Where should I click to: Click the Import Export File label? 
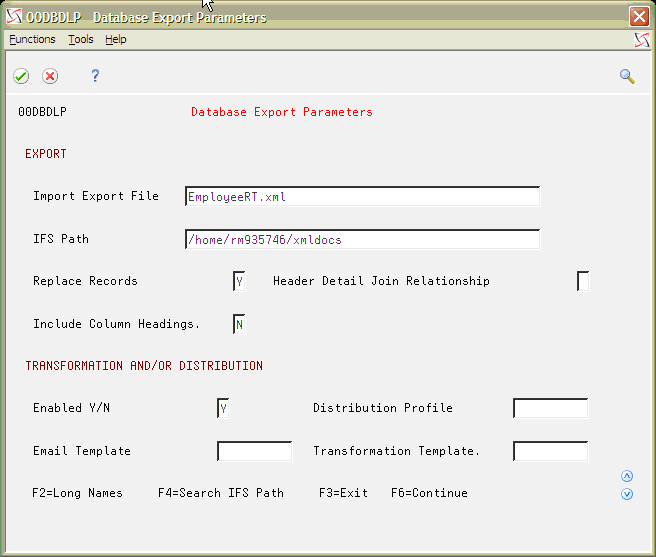(x=96, y=196)
